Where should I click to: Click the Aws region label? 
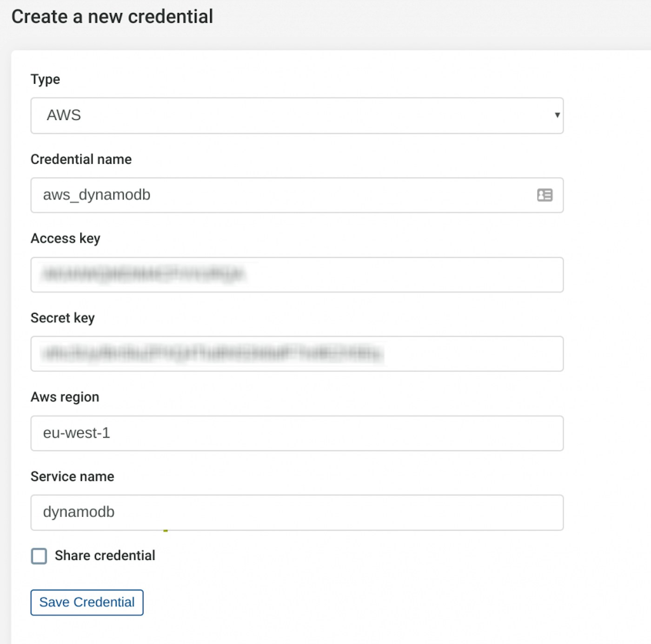click(65, 397)
